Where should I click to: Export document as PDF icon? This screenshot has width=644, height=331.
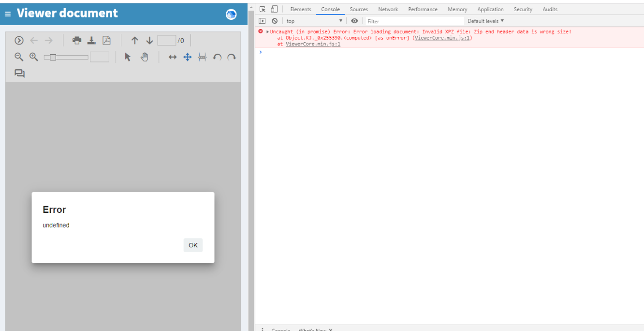coord(106,41)
